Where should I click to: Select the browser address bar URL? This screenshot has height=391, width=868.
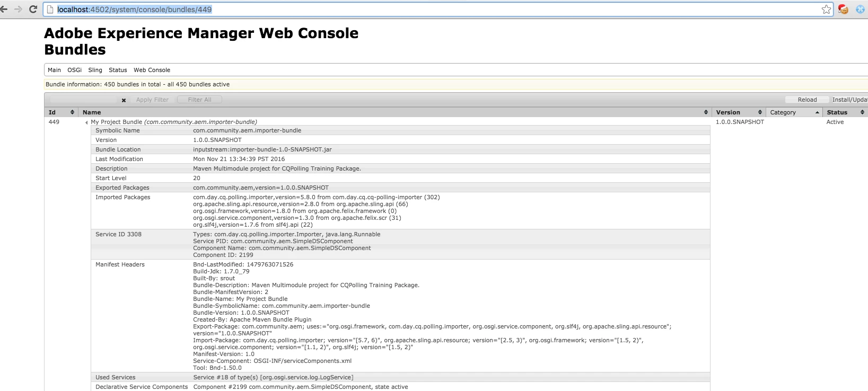click(134, 10)
